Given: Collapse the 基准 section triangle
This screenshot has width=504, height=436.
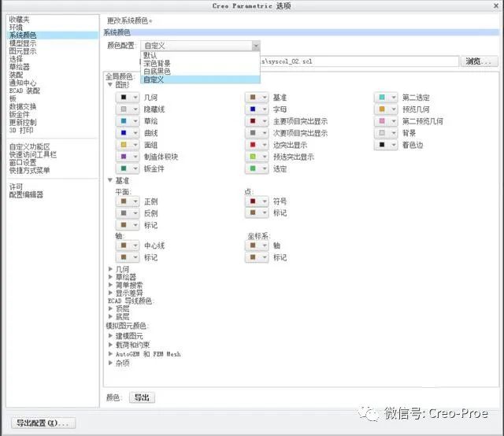Looking at the screenshot, I should click(x=110, y=180).
